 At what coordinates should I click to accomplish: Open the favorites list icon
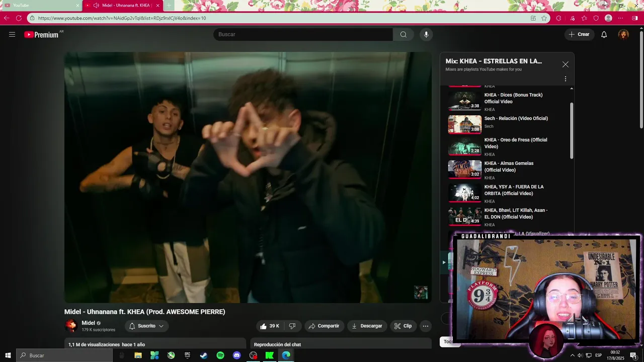[584, 18]
